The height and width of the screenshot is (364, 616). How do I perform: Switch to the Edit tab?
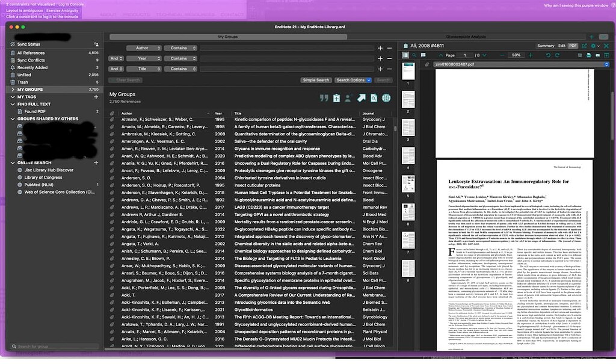click(561, 46)
